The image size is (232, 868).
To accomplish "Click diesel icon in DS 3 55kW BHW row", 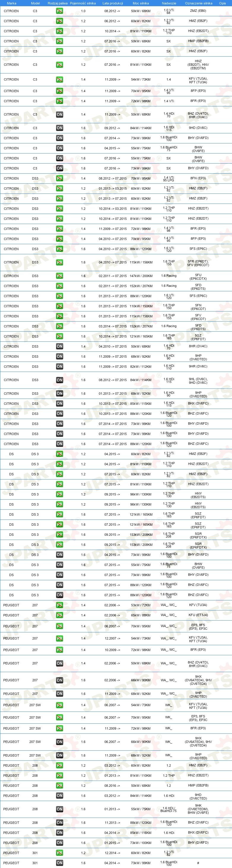I will [x=59, y=565].
